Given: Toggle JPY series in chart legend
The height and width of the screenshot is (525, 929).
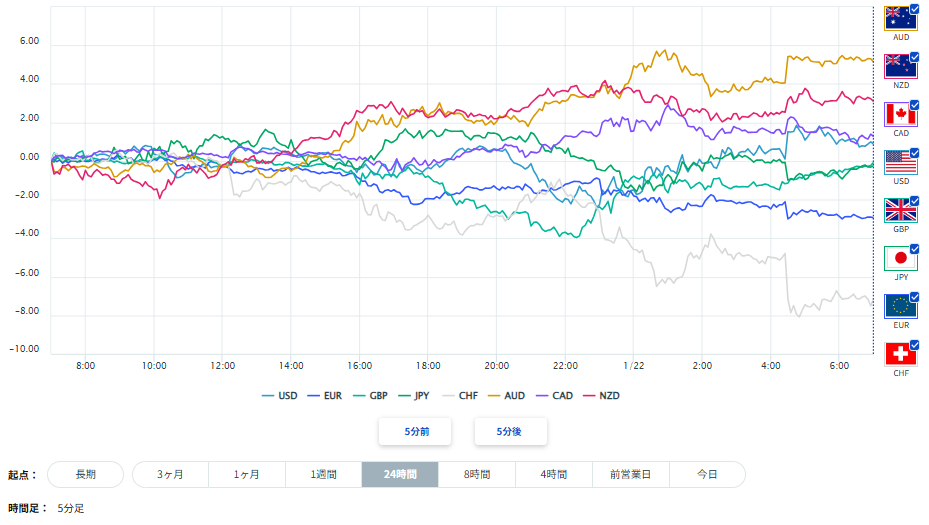Looking at the screenshot, I should point(414,396).
